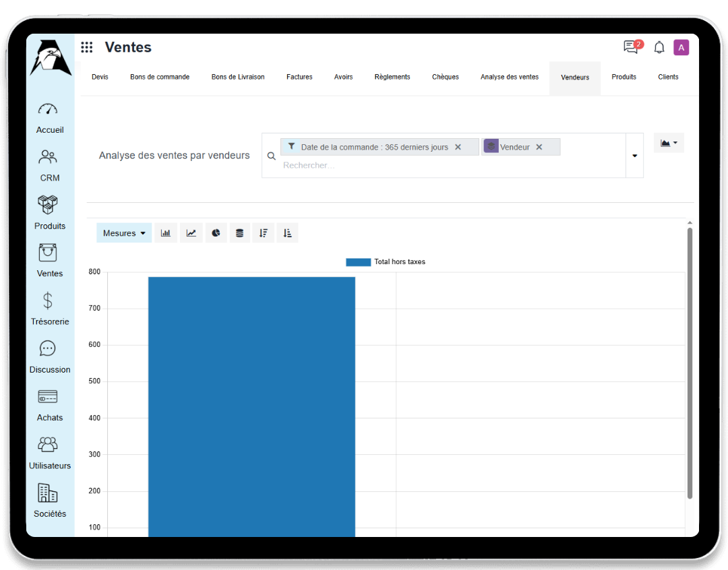The height and width of the screenshot is (570, 728).
Task: Open the Analyse des ventes tab
Action: [510, 77]
